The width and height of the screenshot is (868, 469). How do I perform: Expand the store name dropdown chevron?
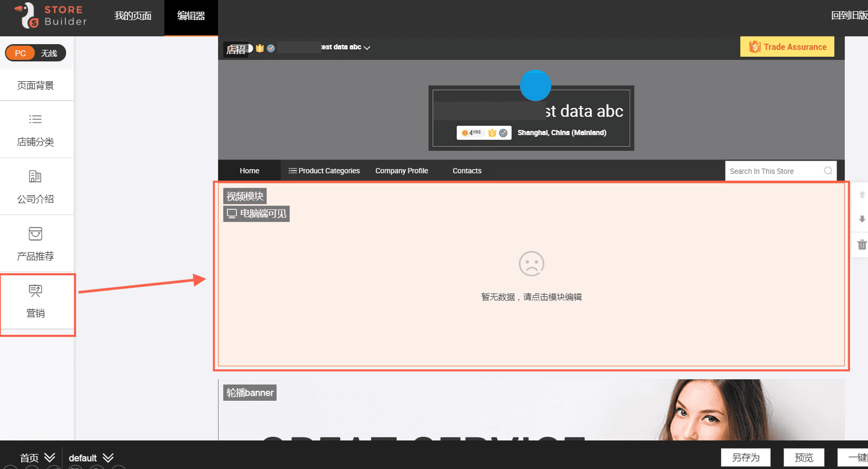tap(367, 47)
